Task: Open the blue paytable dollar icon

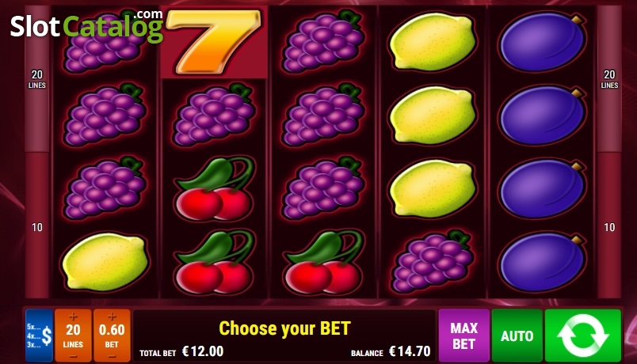Action: click(x=40, y=336)
